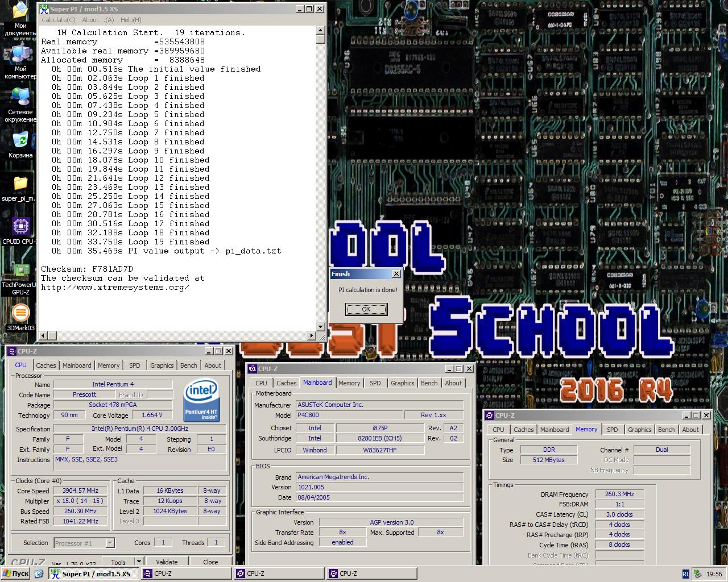The height and width of the screenshot is (582, 728).
Task: Open Memory tab in CPU window
Action: pos(109,365)
